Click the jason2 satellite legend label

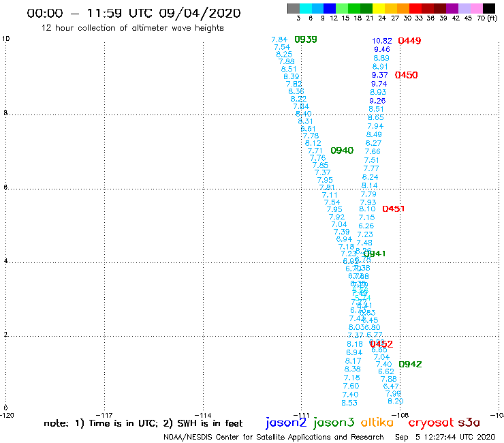point(286,423)
